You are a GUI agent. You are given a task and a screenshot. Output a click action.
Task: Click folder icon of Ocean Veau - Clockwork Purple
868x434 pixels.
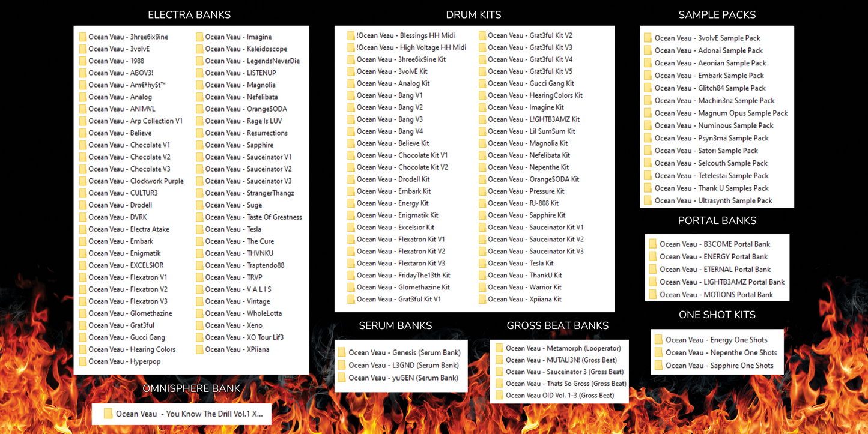pos(83,181)
